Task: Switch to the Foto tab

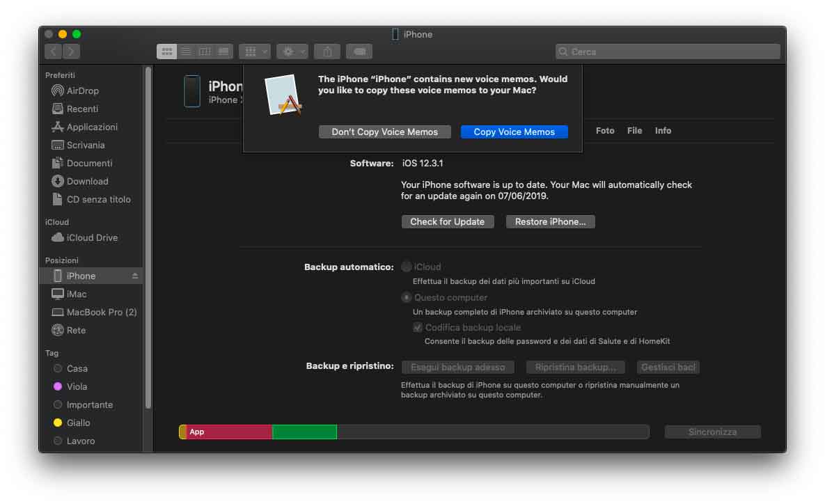Action: coord(605,130)
